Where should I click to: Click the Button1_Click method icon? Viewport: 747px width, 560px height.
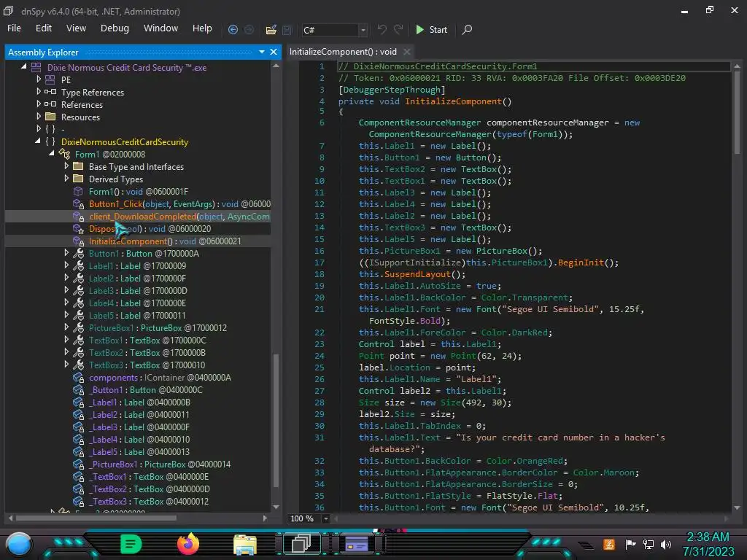[x=79, y=204]
